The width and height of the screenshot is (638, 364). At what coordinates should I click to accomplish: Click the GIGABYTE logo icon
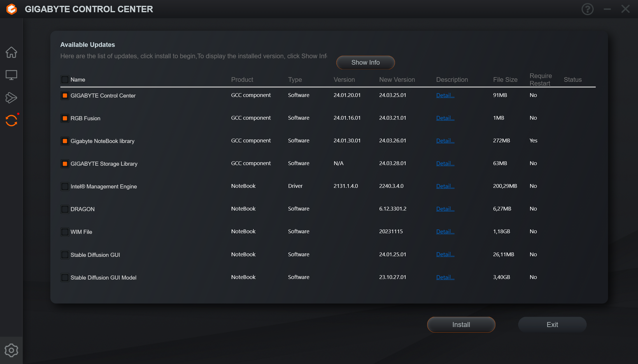click(x=12, y=9)
